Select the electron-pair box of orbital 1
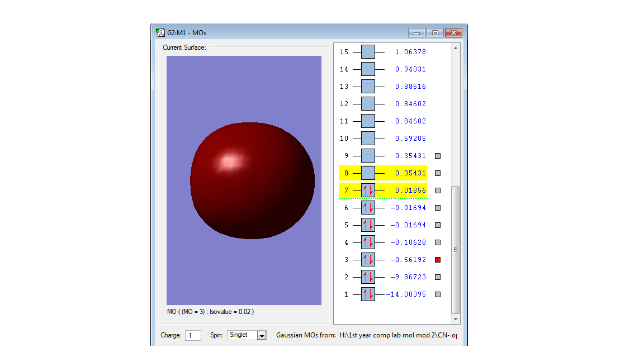The image size is (644, 362). coord(368,294)
